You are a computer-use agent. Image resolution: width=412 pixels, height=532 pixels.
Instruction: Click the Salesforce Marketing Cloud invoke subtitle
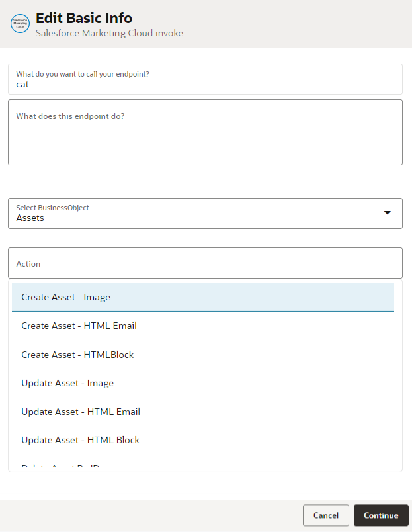click(109, 33)
